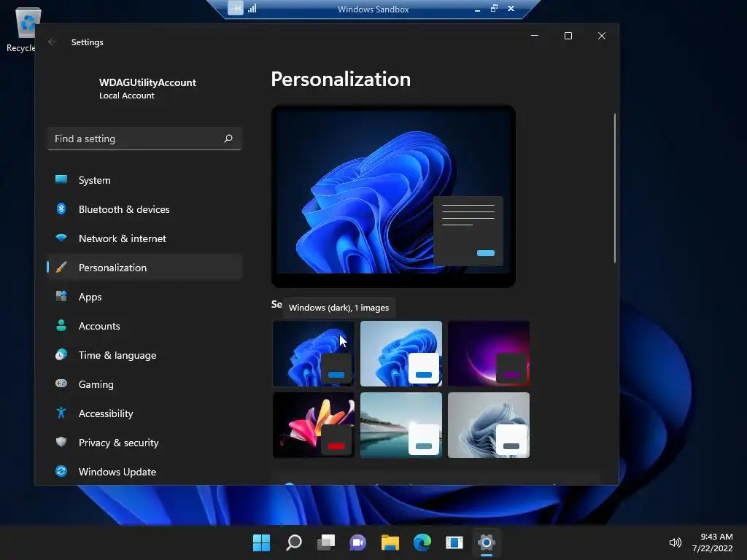Go to Time & language settings

[x=144, y=355]
